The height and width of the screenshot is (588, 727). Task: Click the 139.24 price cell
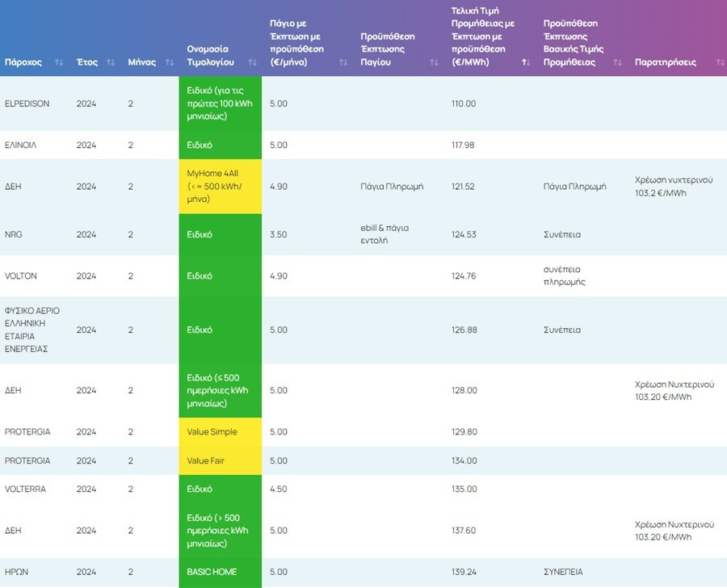pos(464,572)
